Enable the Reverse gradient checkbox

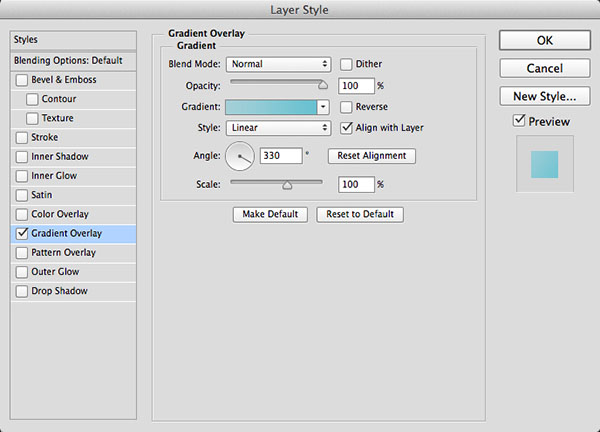coord(347,106)
